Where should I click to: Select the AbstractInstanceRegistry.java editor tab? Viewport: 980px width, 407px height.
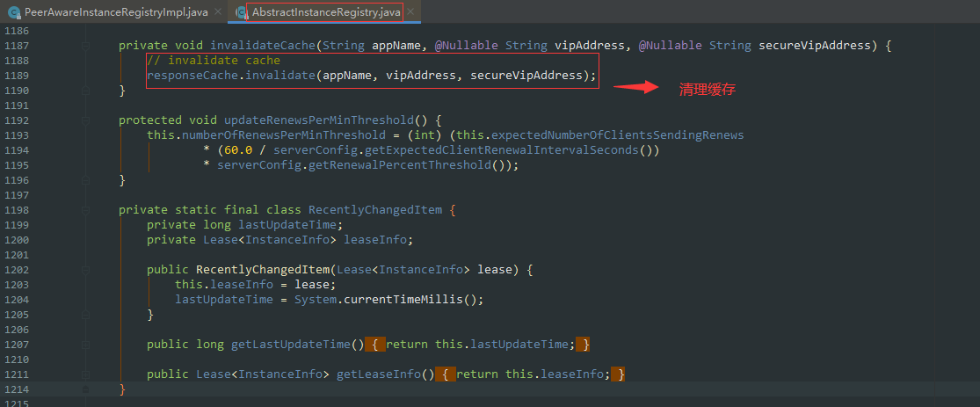[326, 11]
